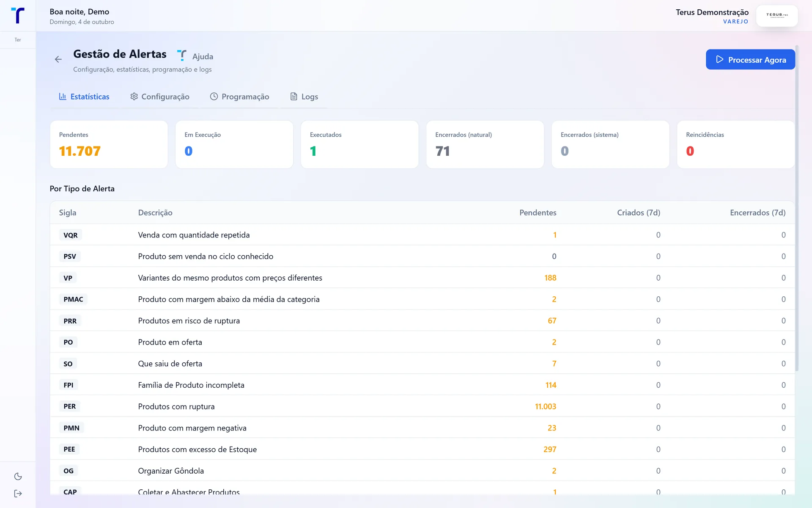Log out using the exit icon

coord(18,494)
